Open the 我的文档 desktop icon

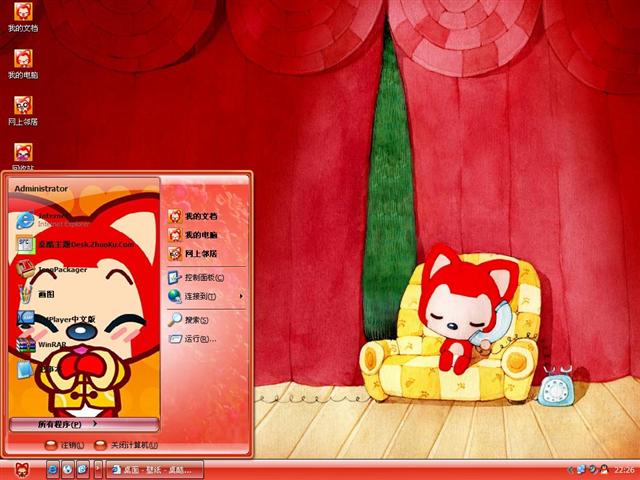click(23, 17)
